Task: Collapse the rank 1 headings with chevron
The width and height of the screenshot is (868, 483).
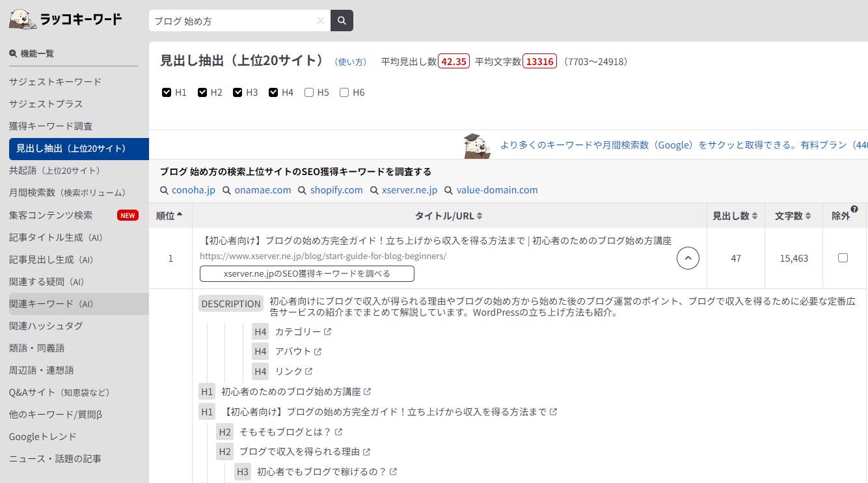Action: 688,258
